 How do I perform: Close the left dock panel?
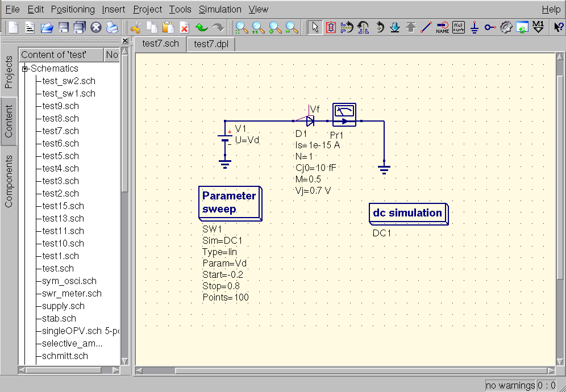(x=125, y=41)
